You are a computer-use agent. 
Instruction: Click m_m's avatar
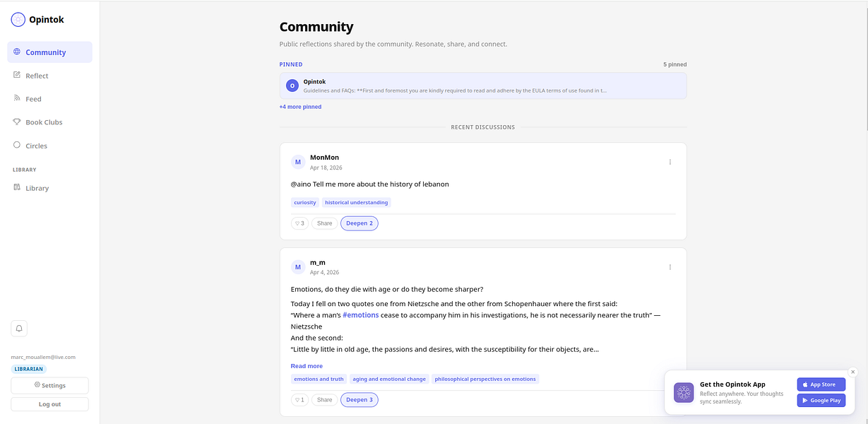[x=298, y=267]
